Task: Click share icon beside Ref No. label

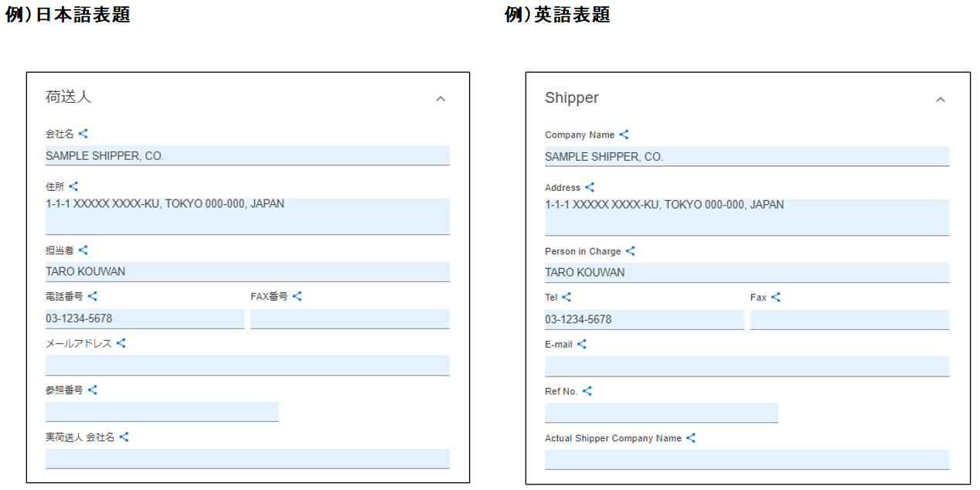Action: (587, 391)
